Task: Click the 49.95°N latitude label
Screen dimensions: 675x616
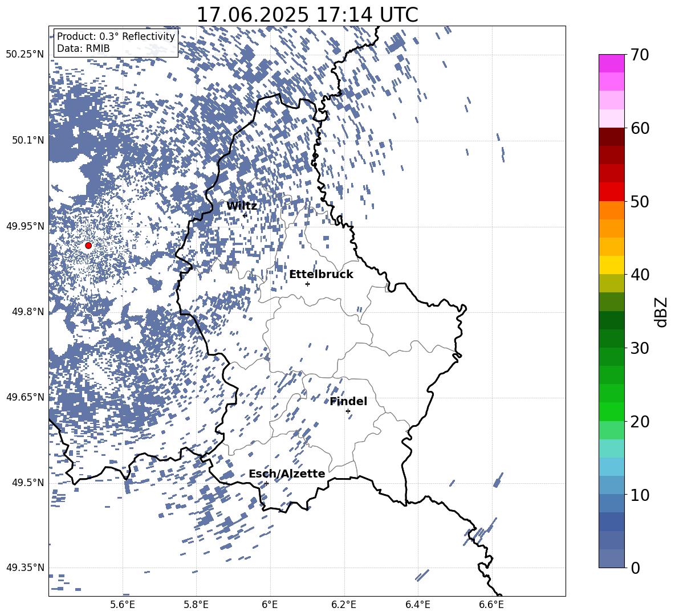Action: pyautogui.click(x=25, y=226)
